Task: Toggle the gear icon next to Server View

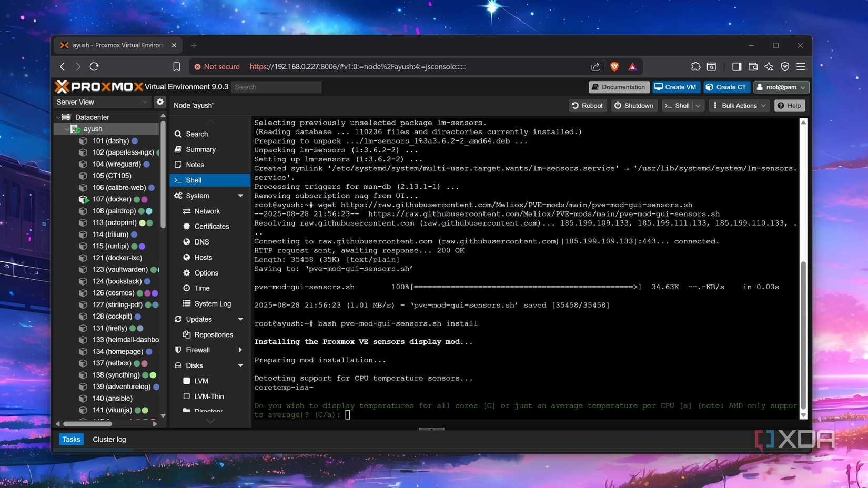Action: 160,102
